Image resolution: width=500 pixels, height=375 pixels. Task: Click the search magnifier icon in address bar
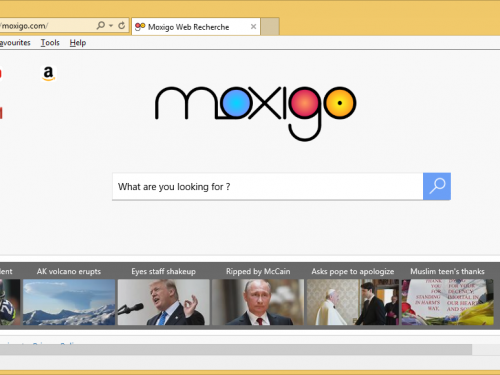click(101, 25)
